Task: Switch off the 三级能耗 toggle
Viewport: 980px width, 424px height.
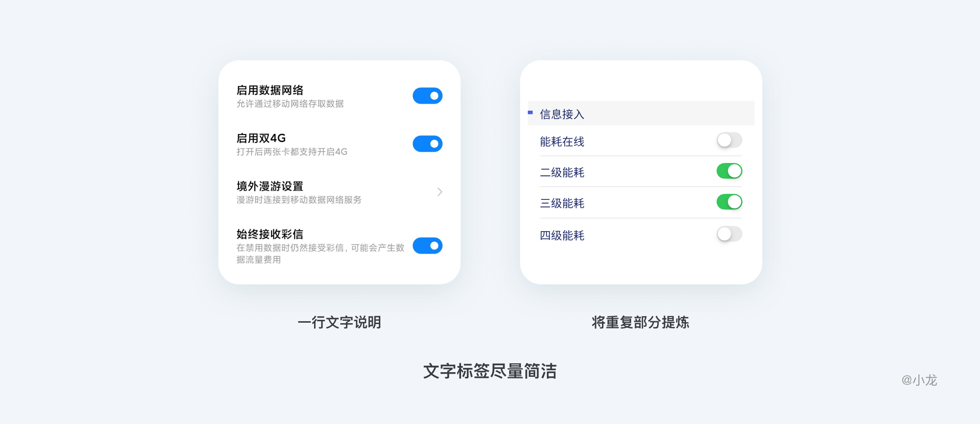Action: 729,202
